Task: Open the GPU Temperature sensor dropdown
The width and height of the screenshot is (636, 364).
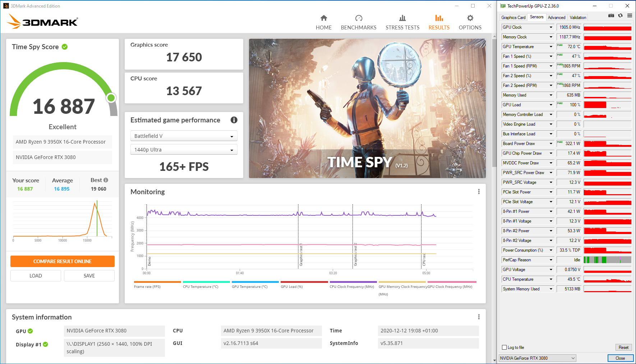Action: point(551,47)
